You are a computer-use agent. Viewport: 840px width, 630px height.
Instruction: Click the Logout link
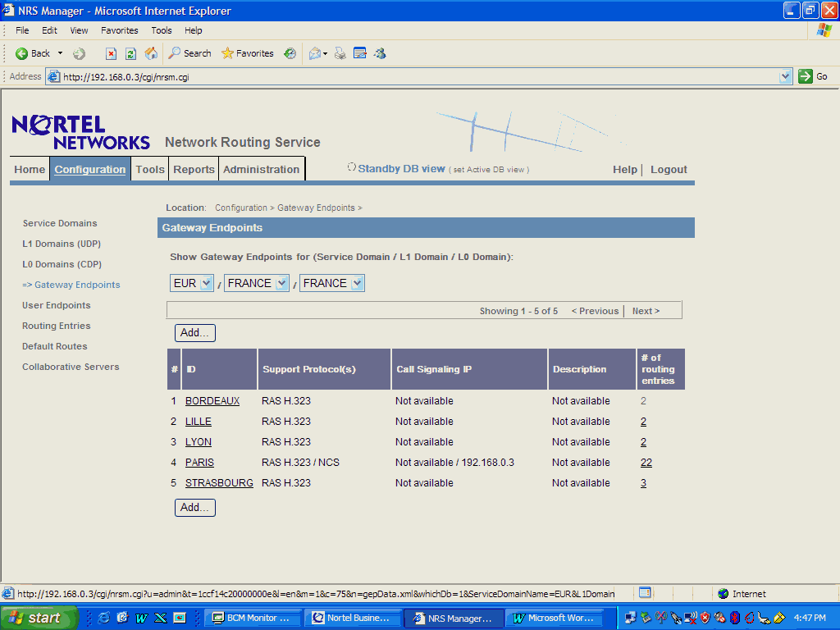pos(669,169)
